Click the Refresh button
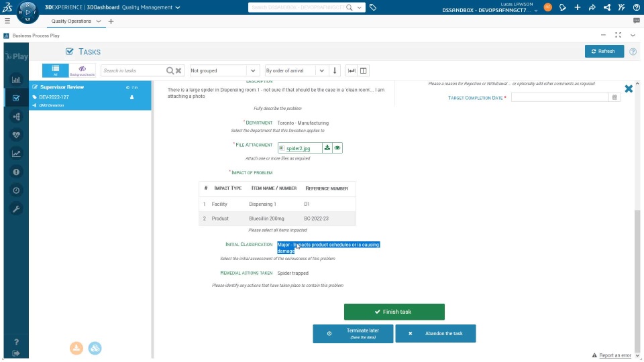Screen dimensions: 644x362 pyautogui.click(x=604, y=52)
